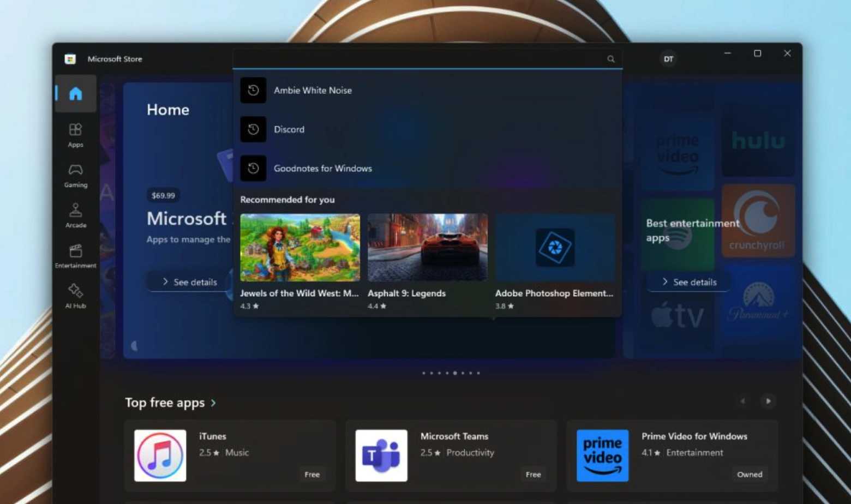The height and width of the screenshot is (504, 851).
Task: Open the DT profile avatar
Action: click(x=668, y=59)
